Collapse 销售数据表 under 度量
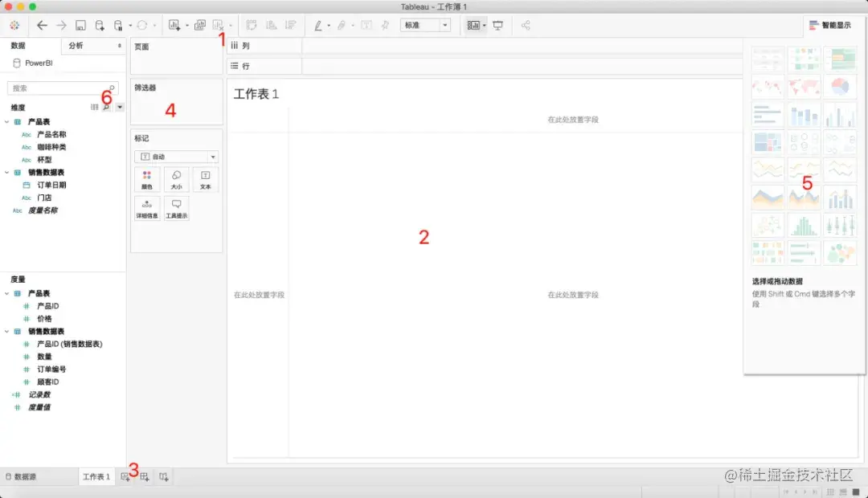 coord(6,332)
